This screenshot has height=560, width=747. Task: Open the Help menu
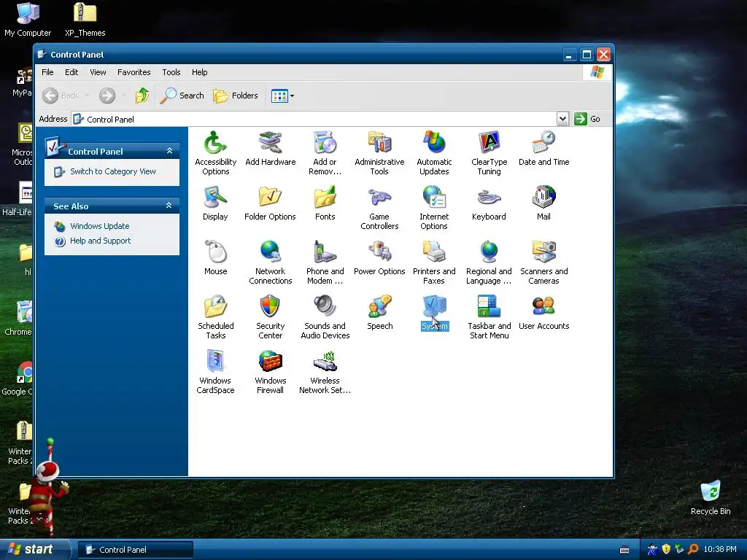(x=200, y=72)
